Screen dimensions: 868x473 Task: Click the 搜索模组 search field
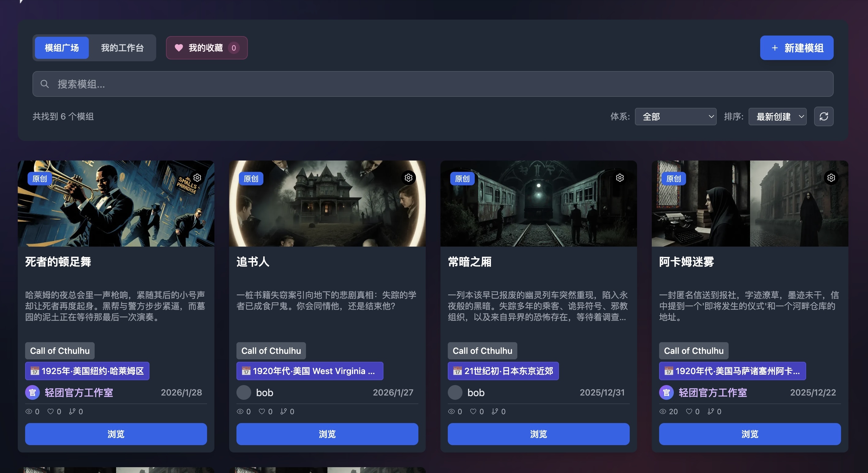[x=433, y=84]
